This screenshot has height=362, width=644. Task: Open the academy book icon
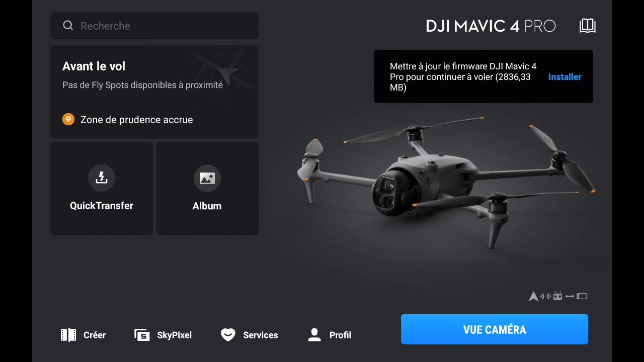pos(588,26)
